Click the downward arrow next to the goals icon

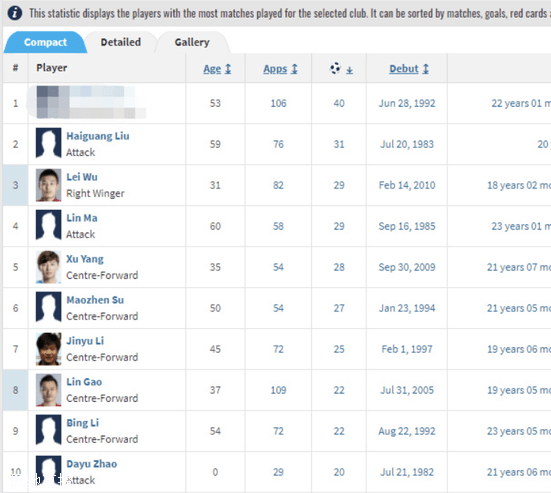pyautogui.click(x=349, y=70)
